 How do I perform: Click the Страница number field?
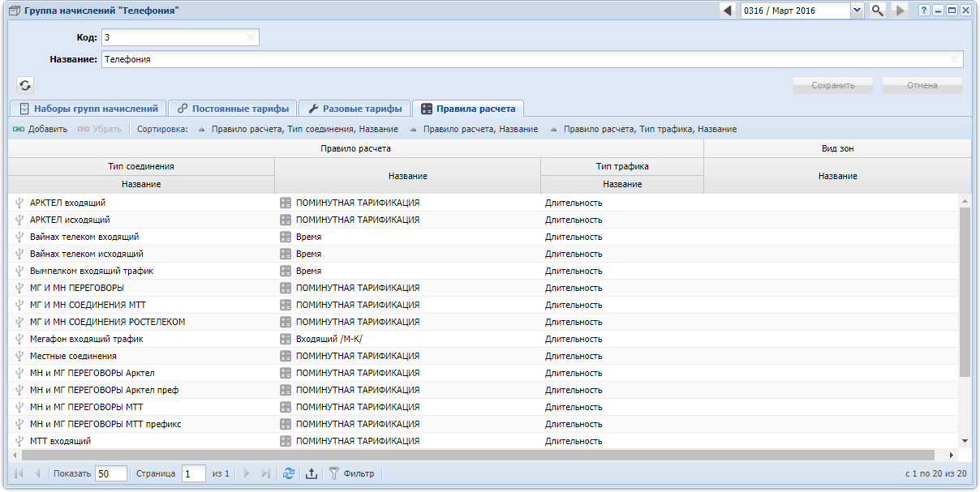[194, 473]
